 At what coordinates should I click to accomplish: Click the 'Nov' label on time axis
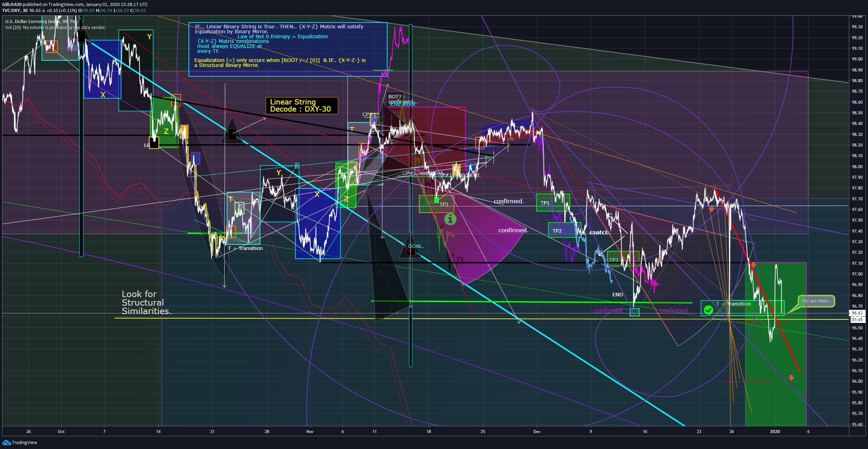(x=310, y=431)
